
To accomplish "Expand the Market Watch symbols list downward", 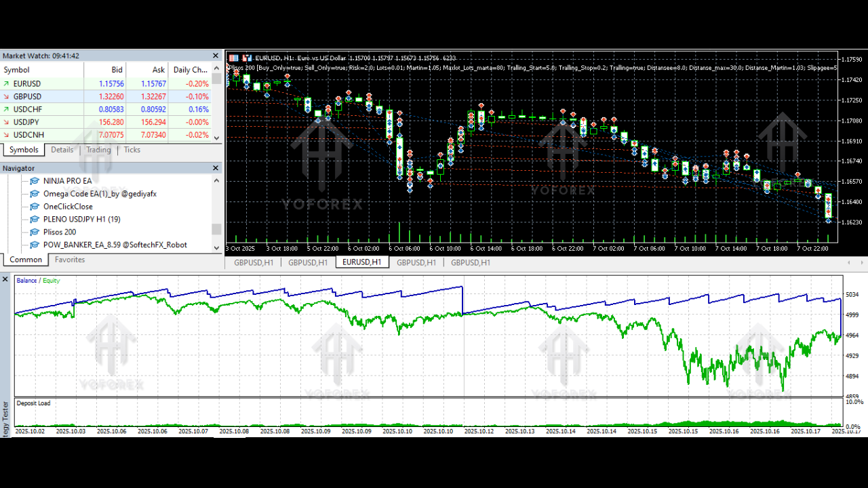I will pos(216,137).
